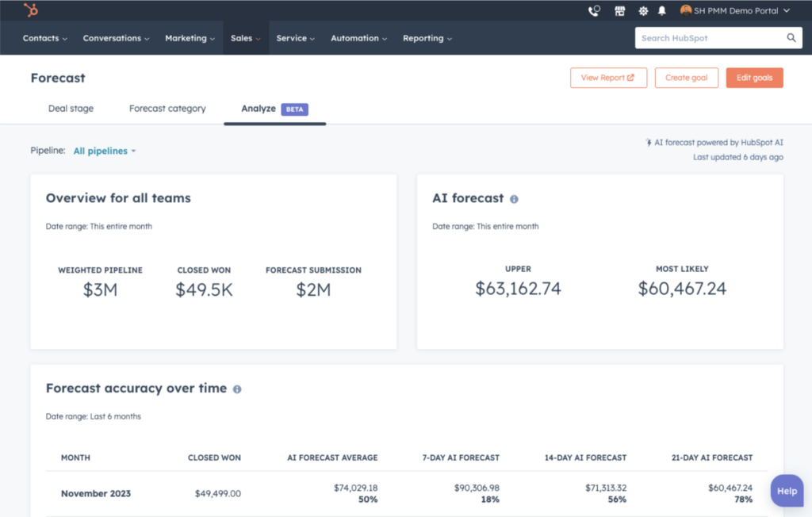Open the calling phone icon
Viewport: 812px width, 517px height.
[594, 11]
